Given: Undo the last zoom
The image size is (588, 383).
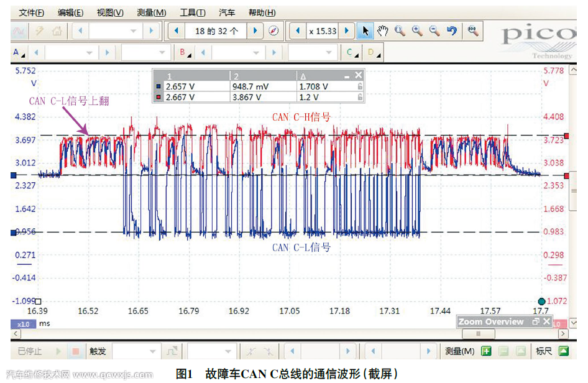Looking at the screenshot, I should tap(452, 31).
